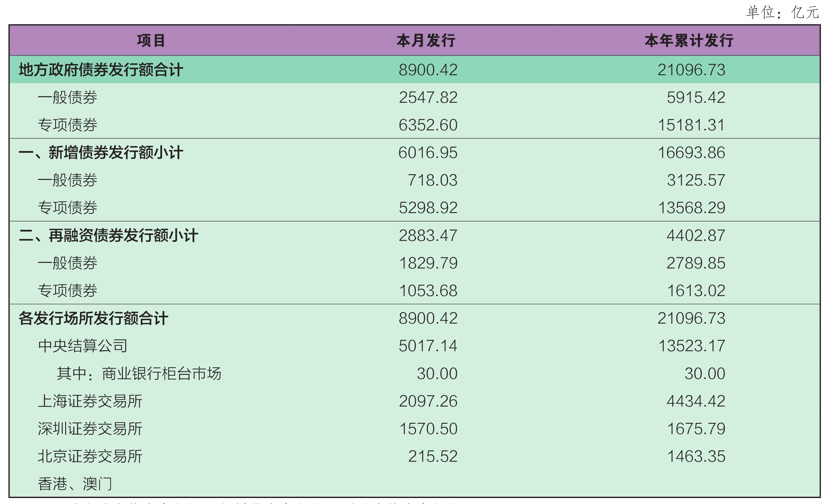Click the 香港、澳门 row label
This screenshot has height=504, width=831.
pyautogui.click(x=75, y=484)
